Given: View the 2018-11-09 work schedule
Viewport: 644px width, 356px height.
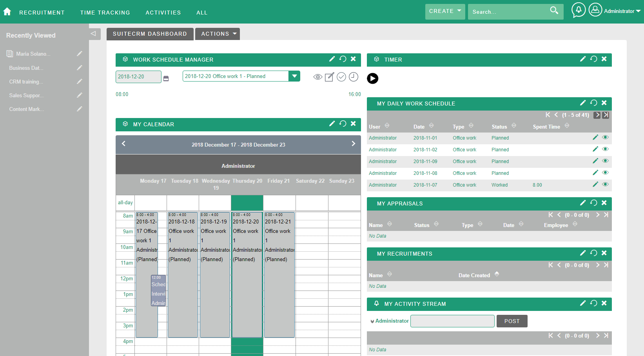Looking at the screenshot, I should point(606,161).
